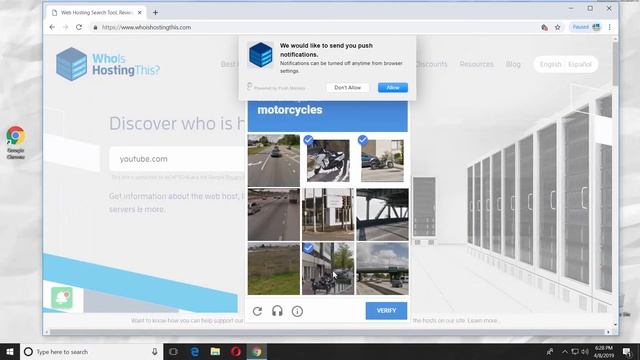
Task: Bookmark this page with the star icon
Action: pos(558,27)
